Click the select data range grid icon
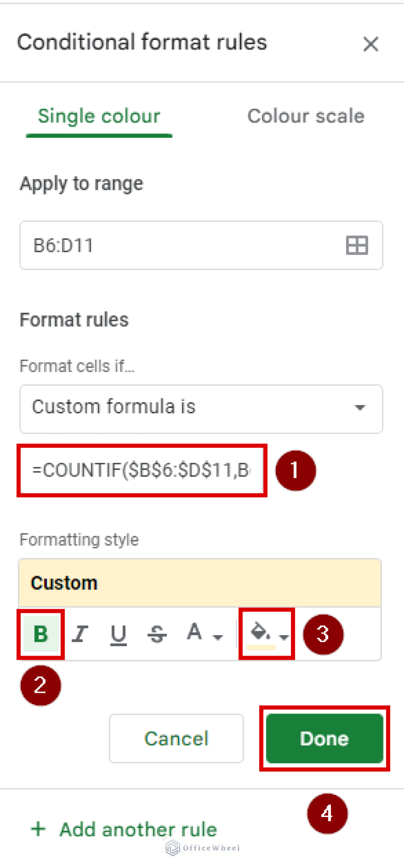This screenshot has height=868, width=404. coord(357,246)
